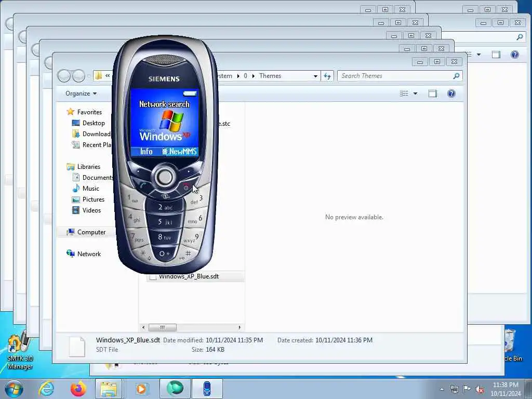Expand the « breadcrumb overflow chevron

108,76
